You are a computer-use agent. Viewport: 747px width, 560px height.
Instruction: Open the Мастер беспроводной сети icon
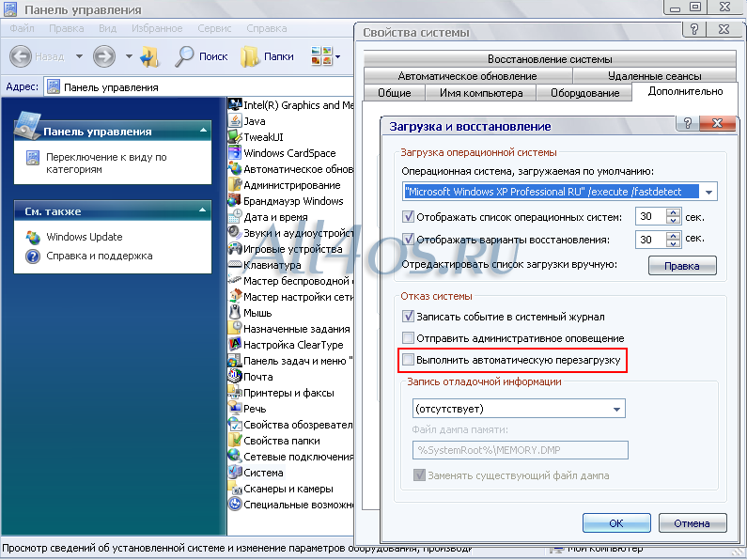(235, 281)
